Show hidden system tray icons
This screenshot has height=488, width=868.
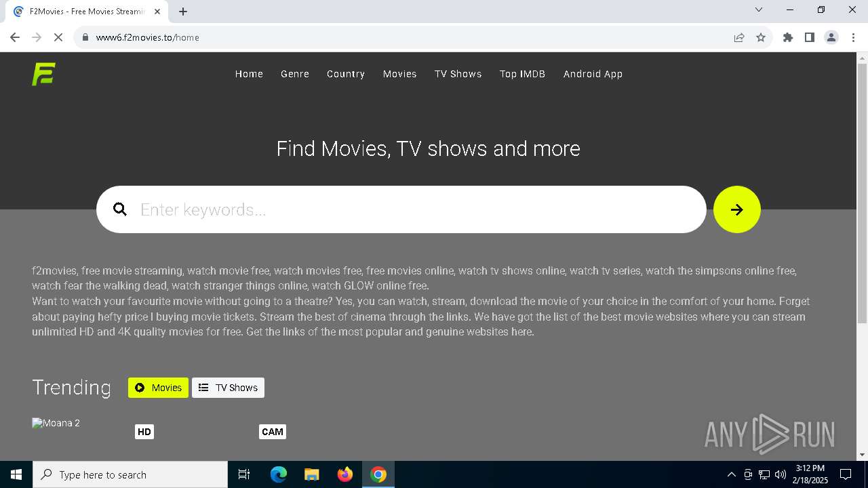coord(731,474)
